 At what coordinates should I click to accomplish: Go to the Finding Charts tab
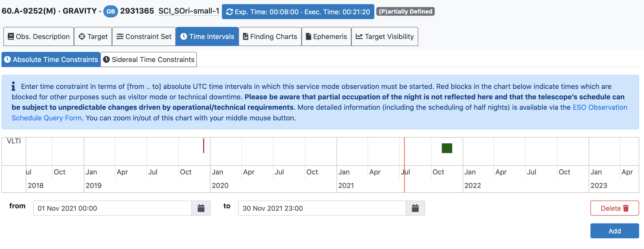270,37
